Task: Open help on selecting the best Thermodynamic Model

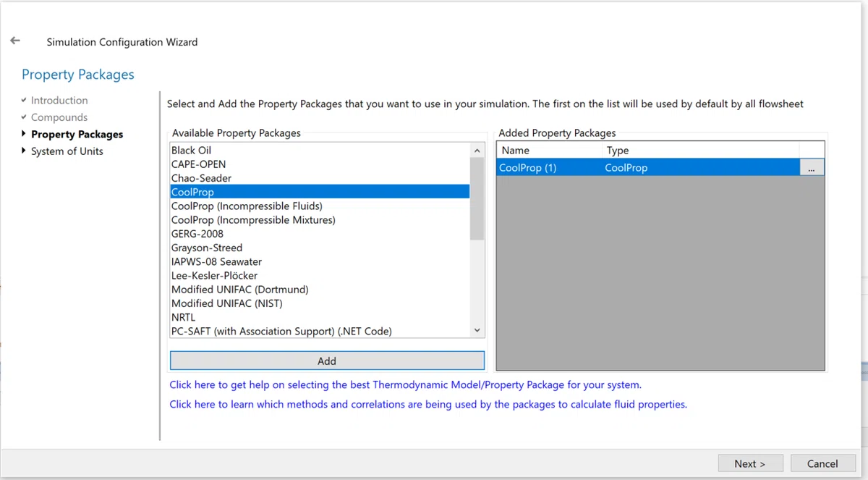Action: (x=406, y=384)
